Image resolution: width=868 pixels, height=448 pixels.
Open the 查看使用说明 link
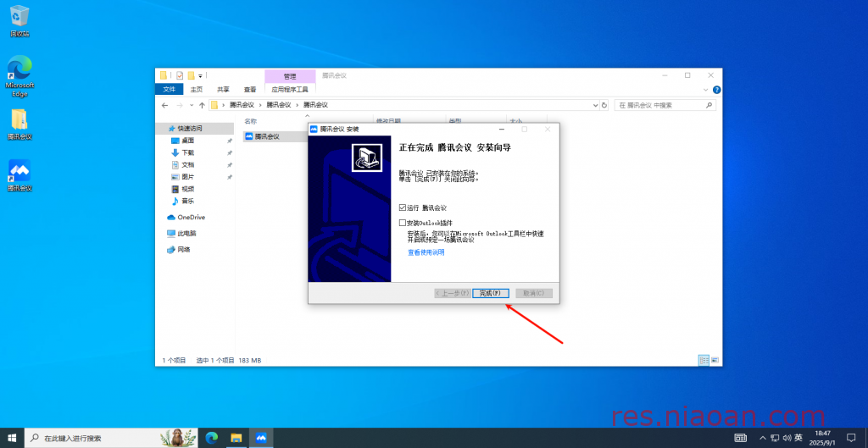(x=426, y=252)
